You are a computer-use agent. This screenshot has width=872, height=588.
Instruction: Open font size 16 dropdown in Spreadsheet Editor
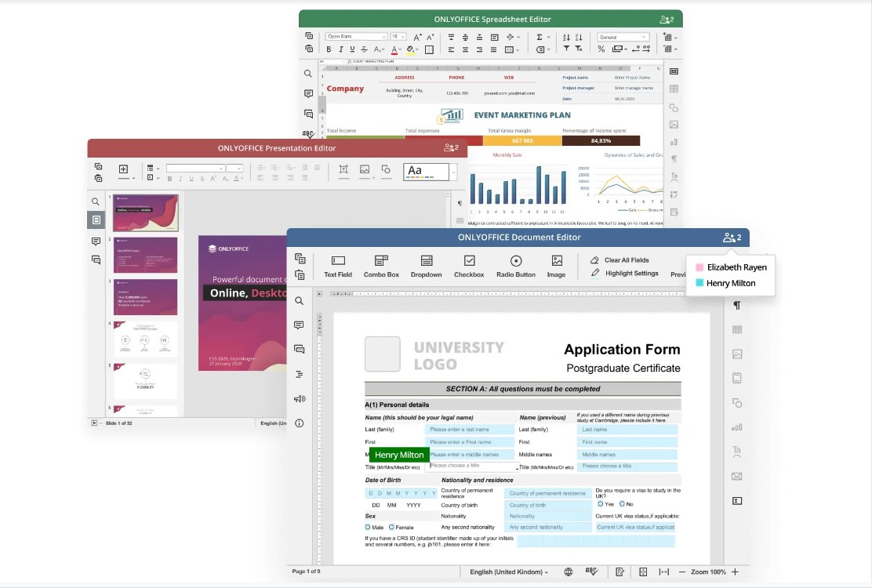pyautogui.click(x=398, y=37)
